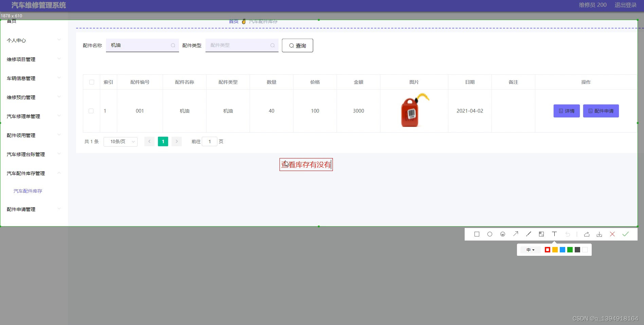Click the 详情 button on the 机油 row
Viewport: 644px width, 325px height.
566,111
